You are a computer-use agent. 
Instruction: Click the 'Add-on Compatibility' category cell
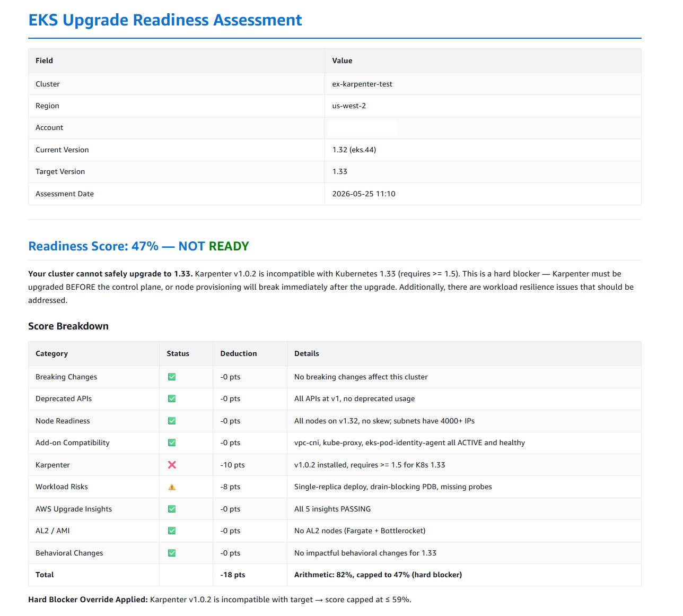pos(73,443)
